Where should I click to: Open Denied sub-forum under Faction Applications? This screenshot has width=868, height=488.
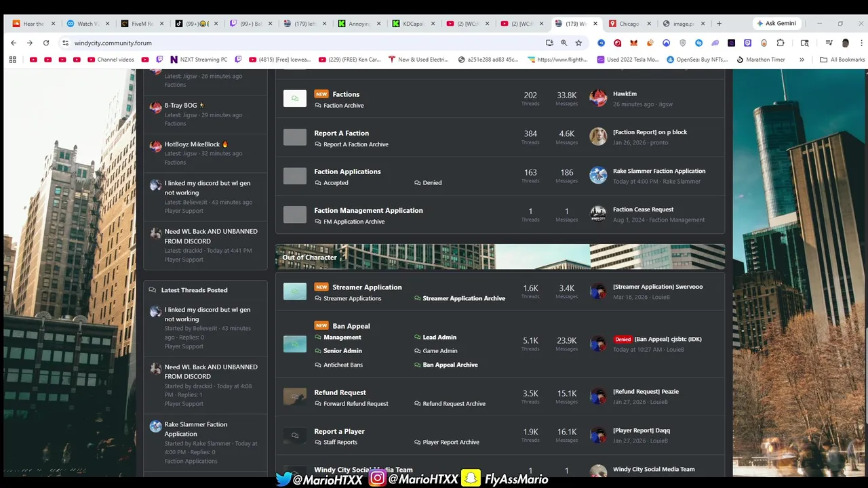click(x=432, y=183)
